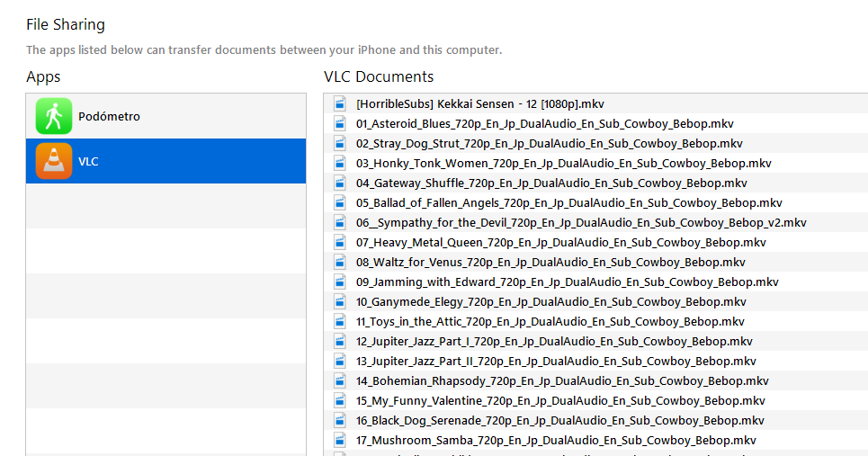Click the VLC cone icon

[x=53, y=161]
